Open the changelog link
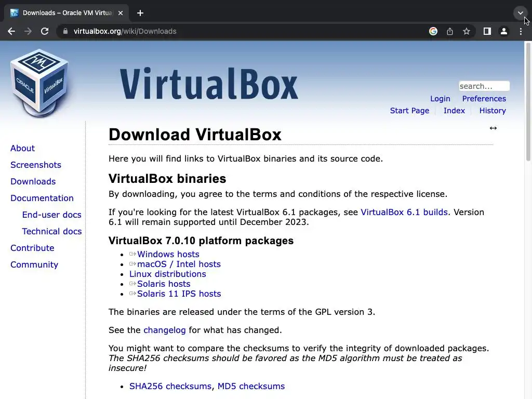Viewport: 532px width, 399px height. point(165,330)
